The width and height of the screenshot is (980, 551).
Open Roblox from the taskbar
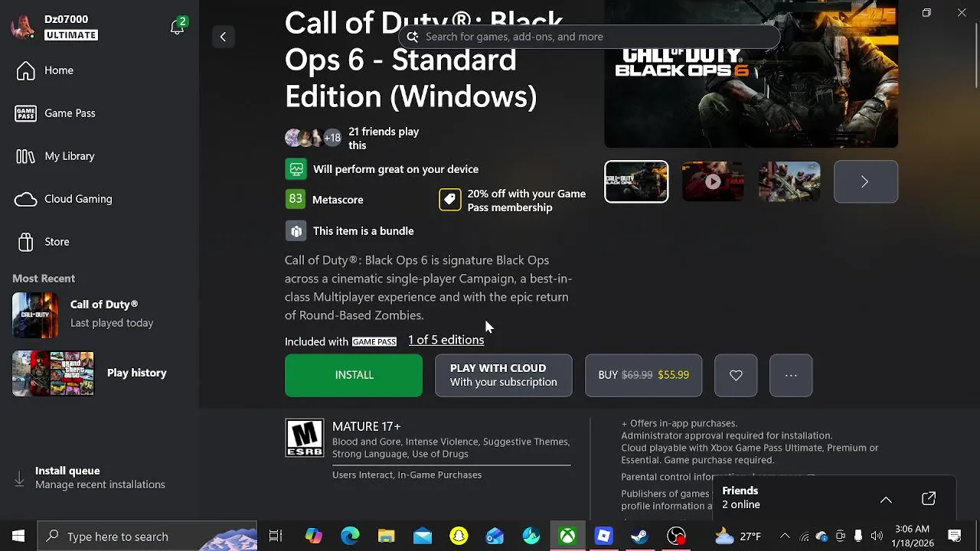pyautogui.click(x=603, y=536)
